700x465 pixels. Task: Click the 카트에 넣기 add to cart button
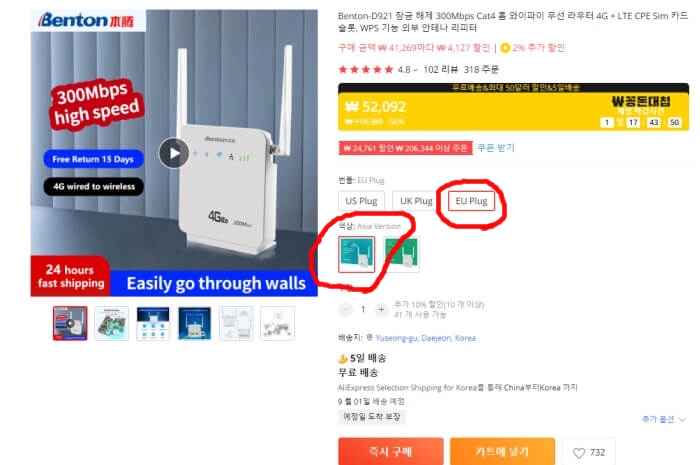pos(502,452)
